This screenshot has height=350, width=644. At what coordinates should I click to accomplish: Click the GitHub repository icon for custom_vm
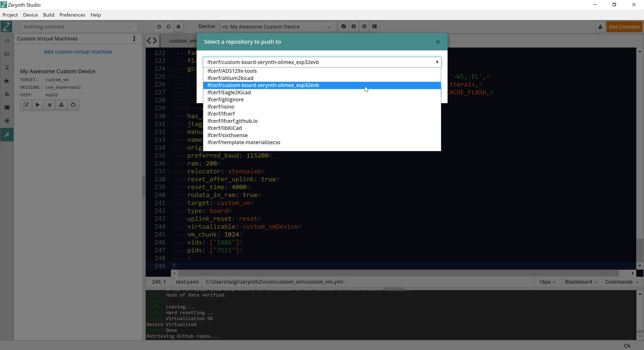click(73, 105)
